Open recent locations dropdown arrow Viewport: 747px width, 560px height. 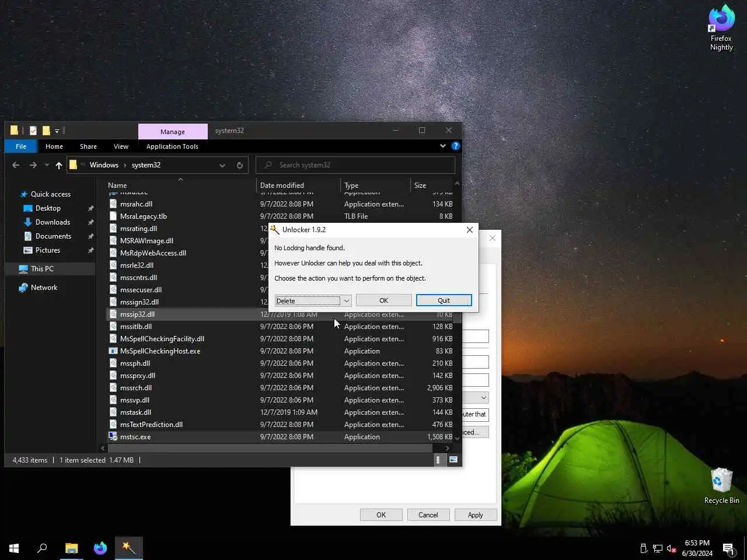point(47,165)
